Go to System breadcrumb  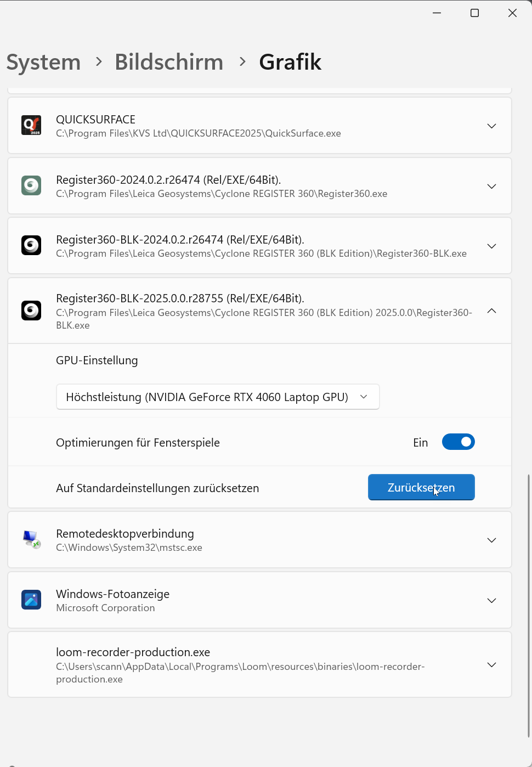click(43, 62)
